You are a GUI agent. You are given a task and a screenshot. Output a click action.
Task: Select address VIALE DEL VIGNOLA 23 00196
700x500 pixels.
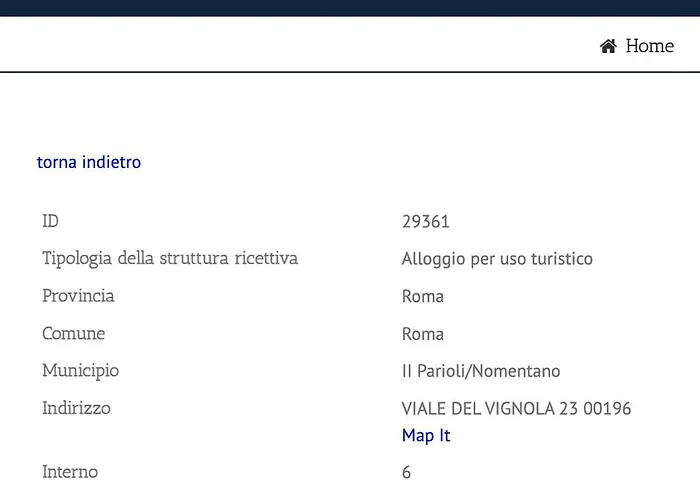[x=516, y=408]
